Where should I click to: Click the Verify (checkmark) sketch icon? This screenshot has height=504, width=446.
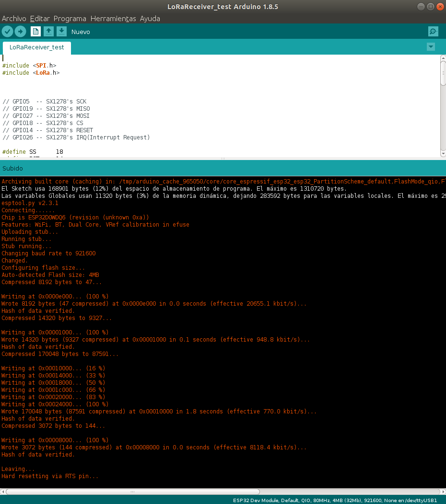coord(7,32)
